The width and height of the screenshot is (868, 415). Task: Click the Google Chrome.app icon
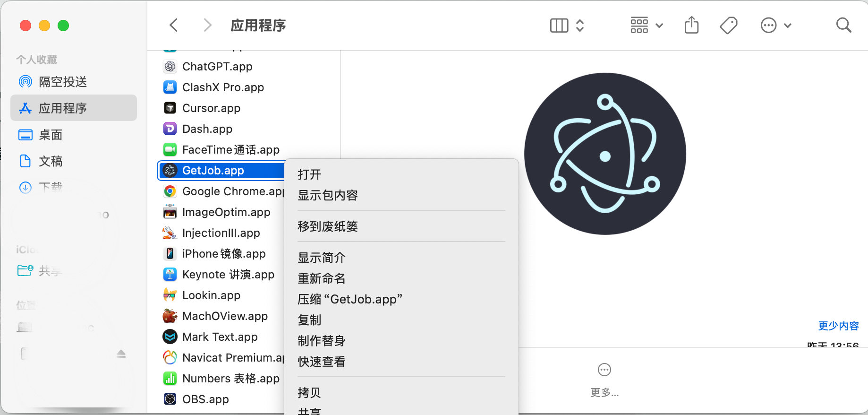pos(170,191)
